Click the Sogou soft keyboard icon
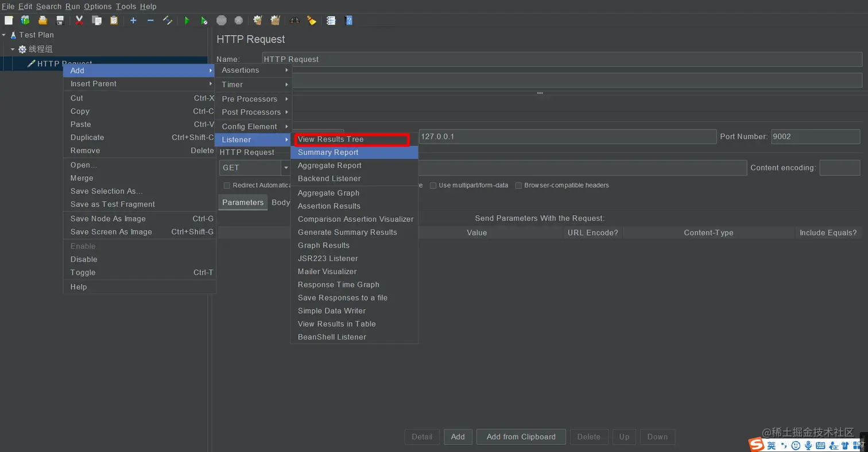 tap(821, 445)
